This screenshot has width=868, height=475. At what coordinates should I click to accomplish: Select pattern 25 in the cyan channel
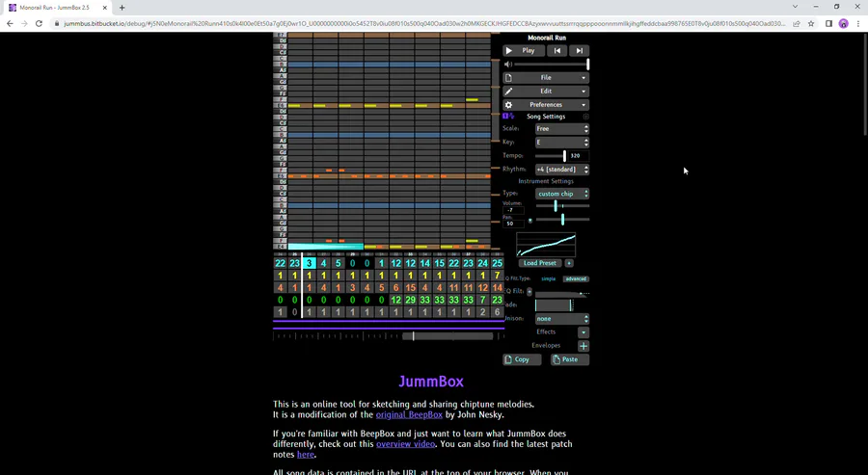click(497, 263)
